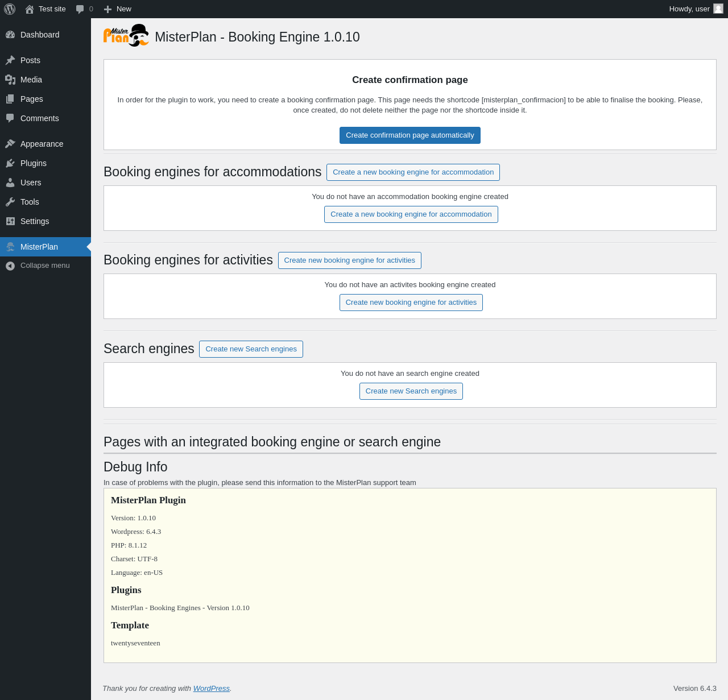Select the MisterPlan menu item
Image resolution: width=728 pixels, height=700 pixels.
pyautogui.click(x=39, y=247)
